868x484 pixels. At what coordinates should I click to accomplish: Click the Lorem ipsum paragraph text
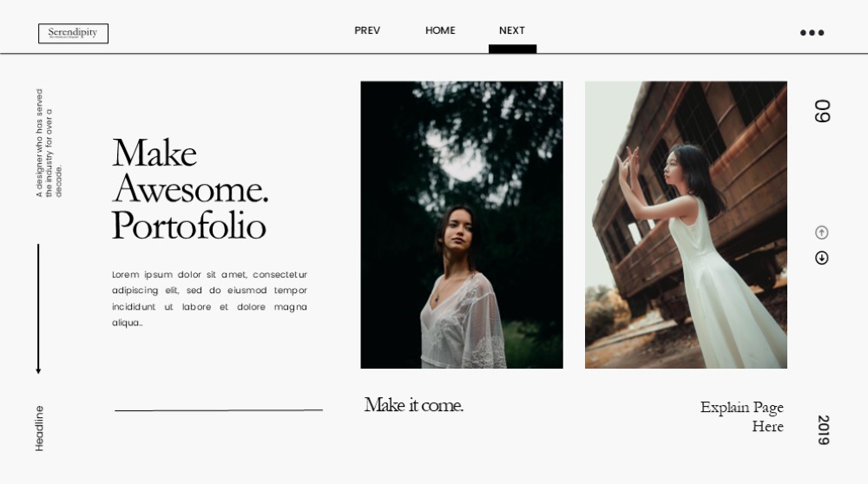point(209,298)
